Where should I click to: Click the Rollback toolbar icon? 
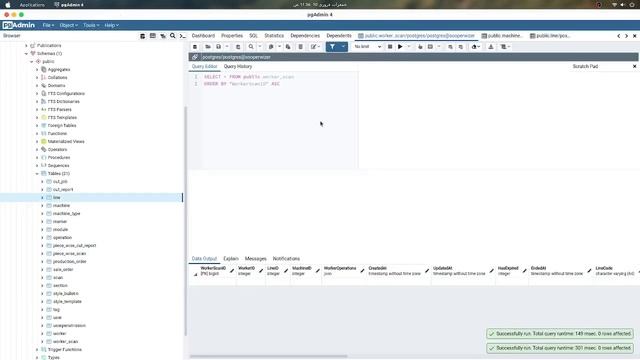pyautogui.click(x=461, y=47)
